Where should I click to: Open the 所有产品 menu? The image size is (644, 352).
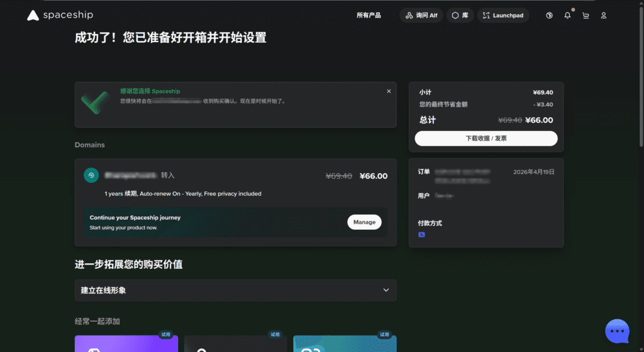[369, 15]
